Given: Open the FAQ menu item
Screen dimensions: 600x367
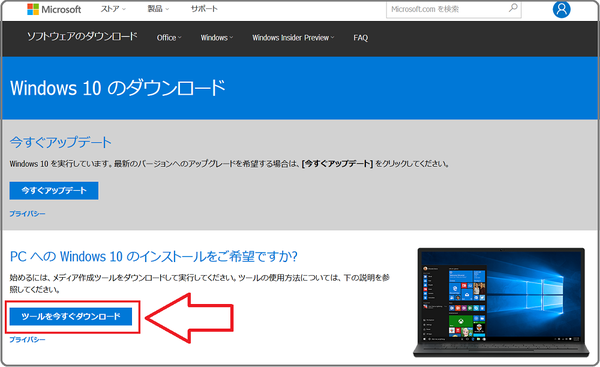Looking at the screenshot, I should pos(360,38).
